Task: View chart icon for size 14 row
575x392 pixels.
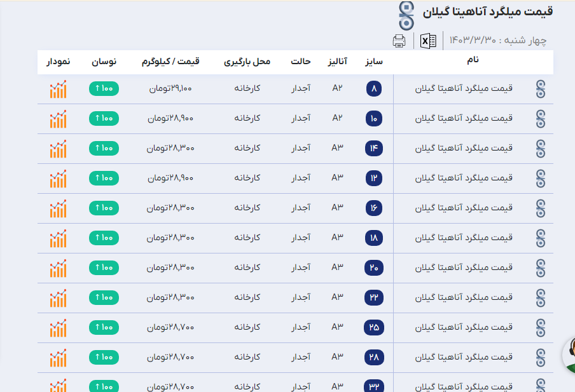Action: tap(58, 149)
